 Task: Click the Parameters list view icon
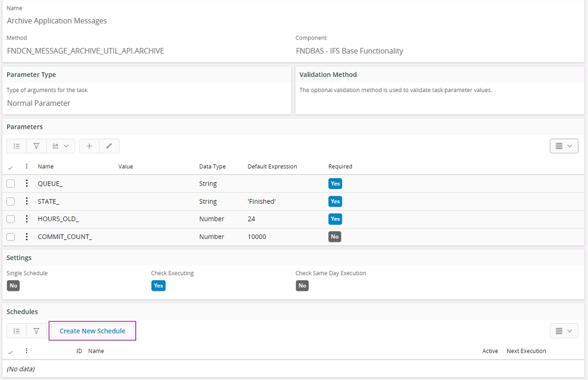17,146
